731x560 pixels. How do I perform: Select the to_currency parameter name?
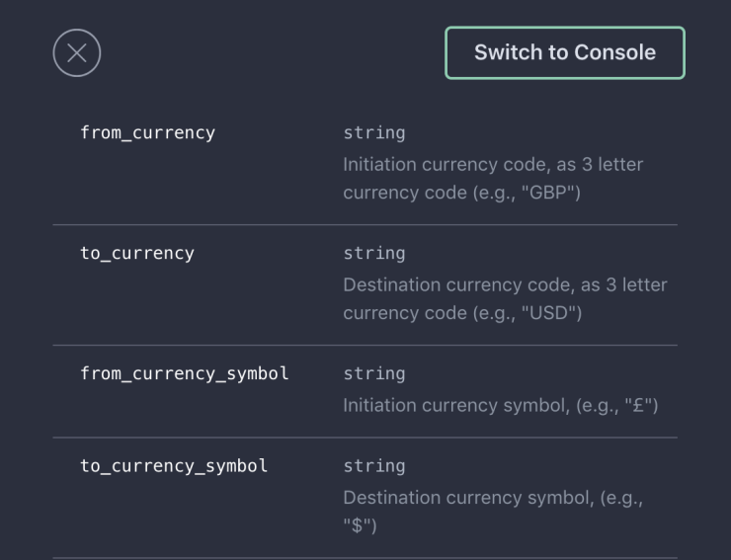click(x=137, y=253)
